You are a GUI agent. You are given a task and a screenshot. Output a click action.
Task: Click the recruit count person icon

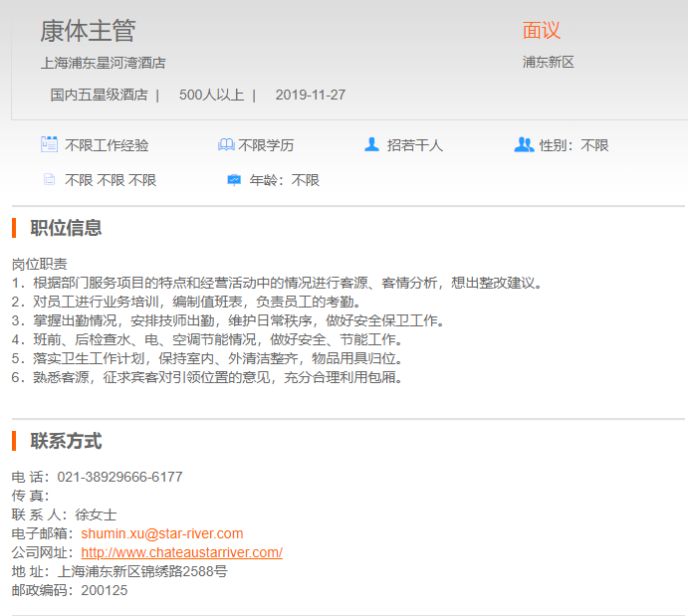pyautogui.click(x=371, y=145)
